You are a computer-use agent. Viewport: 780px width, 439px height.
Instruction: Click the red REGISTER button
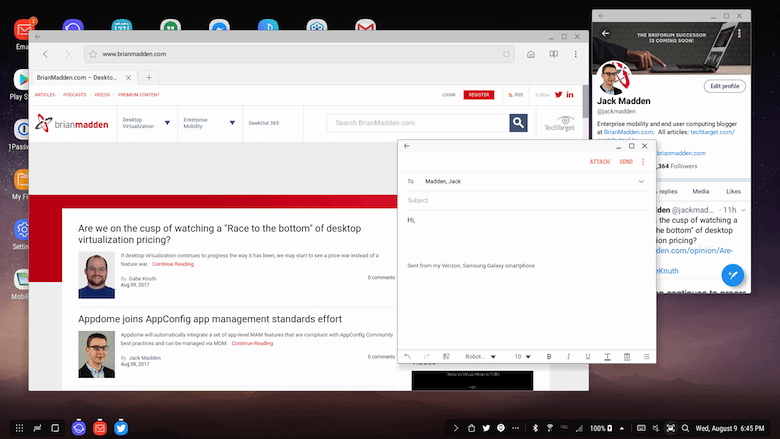(478, 95)
